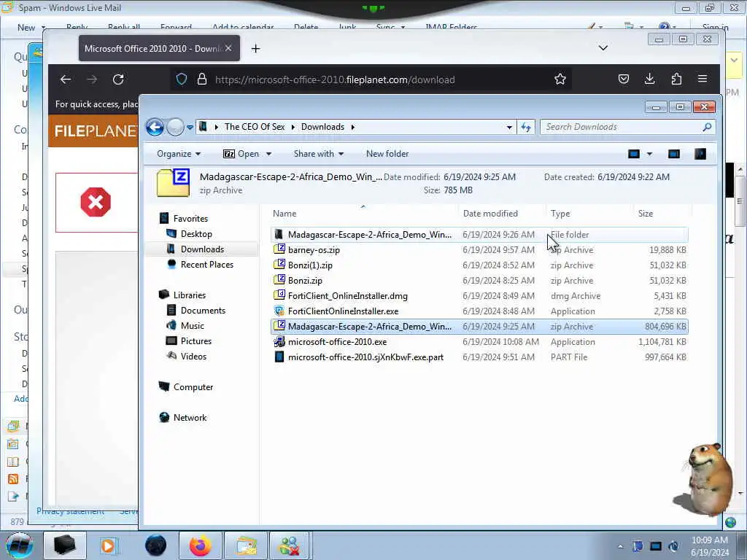Refresh the Downloads folder view
Image resolution: width=747 pixels, height=560 pixels.
click(x=526, y=127)
